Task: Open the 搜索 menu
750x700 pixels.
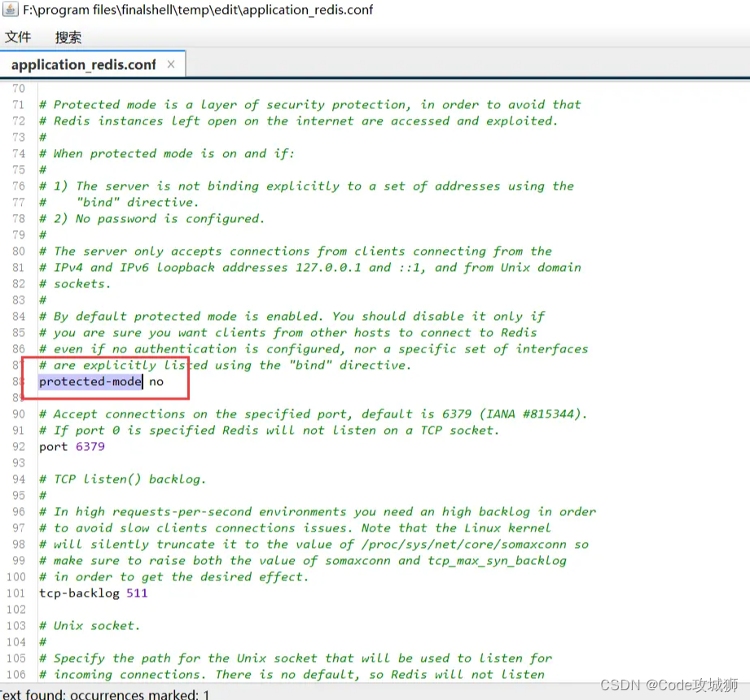Action: coord(68,37)
